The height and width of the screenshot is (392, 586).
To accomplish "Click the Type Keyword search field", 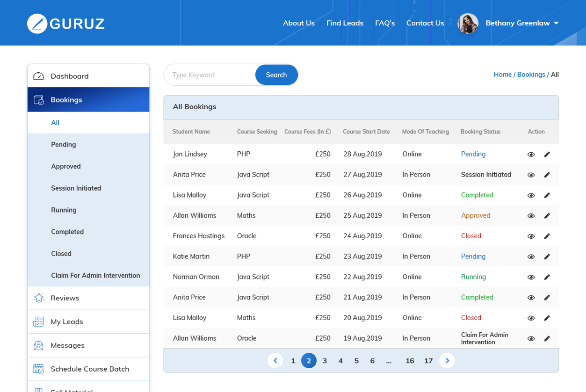I will click(210, 75).
